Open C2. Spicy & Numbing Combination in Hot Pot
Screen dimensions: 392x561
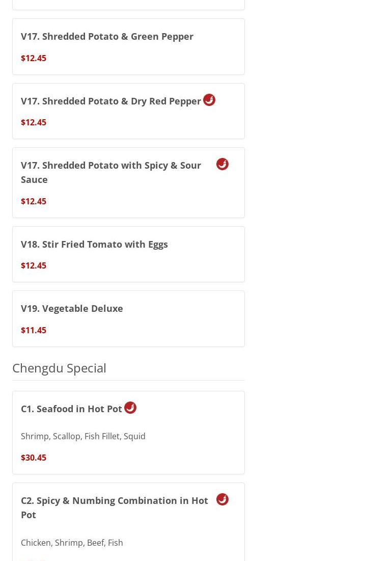115,507
